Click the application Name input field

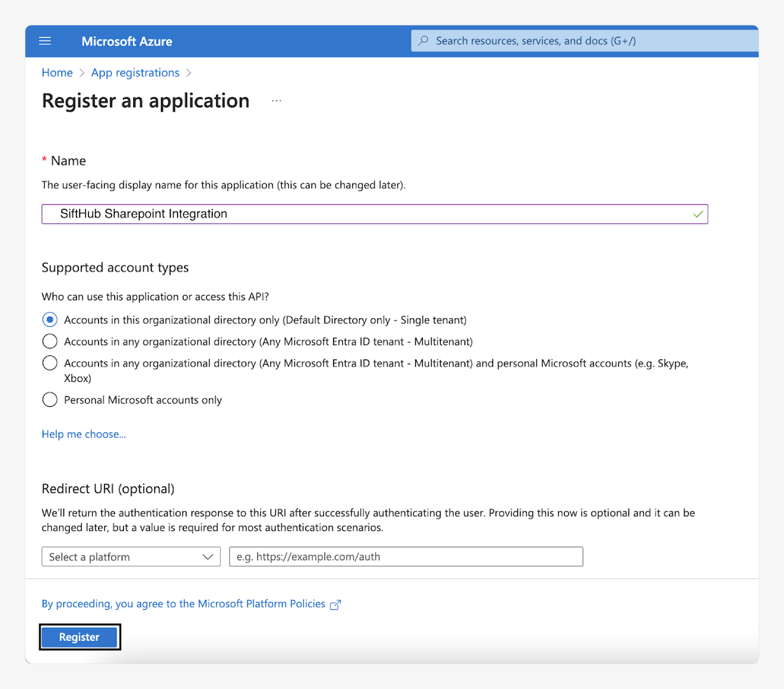375,214
